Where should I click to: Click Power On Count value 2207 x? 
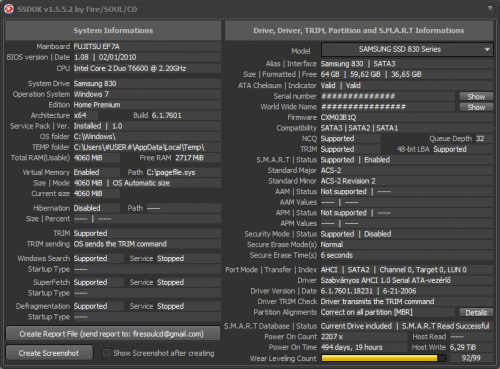(x=332, y=337)
